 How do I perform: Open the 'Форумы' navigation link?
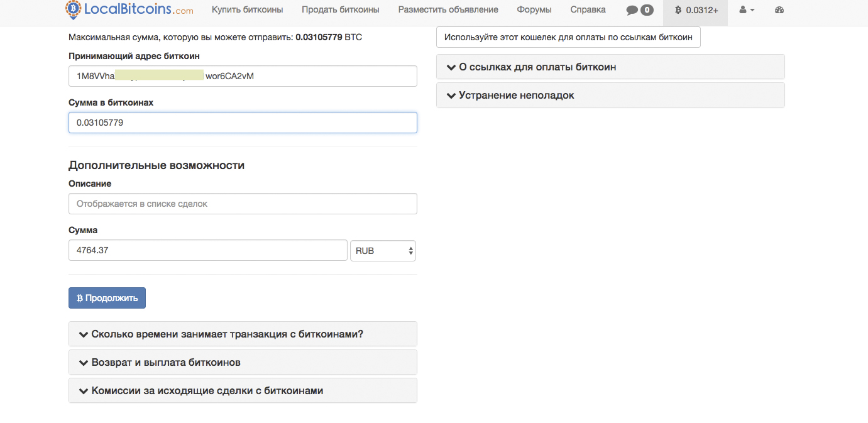(534, 10)
